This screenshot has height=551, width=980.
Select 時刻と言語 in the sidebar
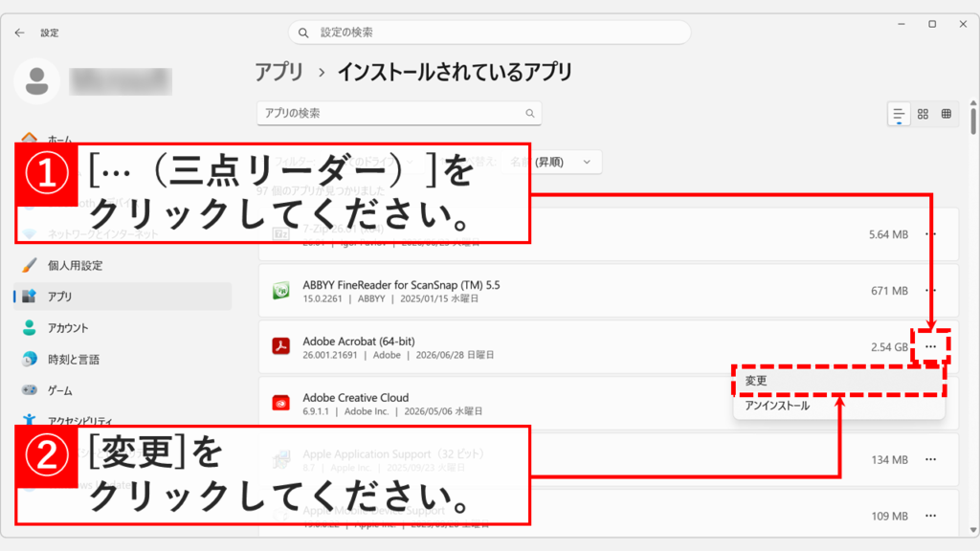click(x=122, y=360)
